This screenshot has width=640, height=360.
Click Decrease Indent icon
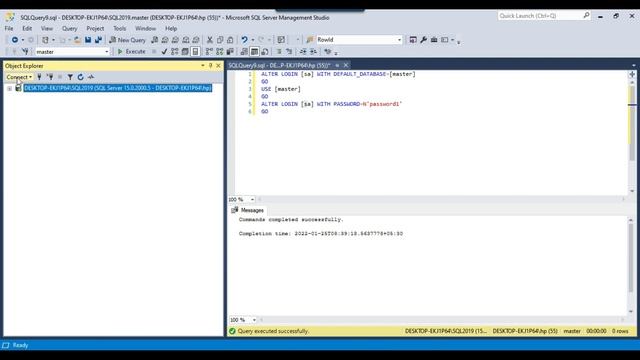[303, 51]
